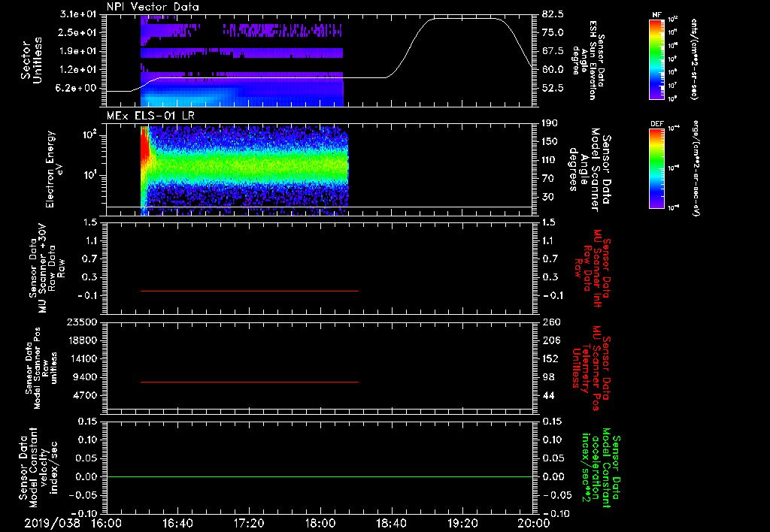Click the DEF color bar legend
770x532 pixels.
tap(657, 168)
